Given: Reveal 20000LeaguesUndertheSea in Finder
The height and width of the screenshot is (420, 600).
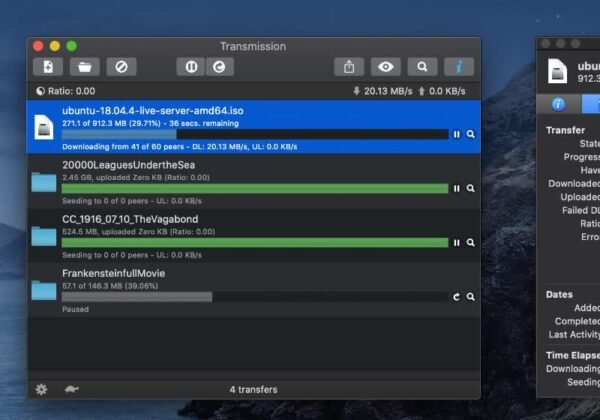Looking at the screenshot, I should point(471,189).
